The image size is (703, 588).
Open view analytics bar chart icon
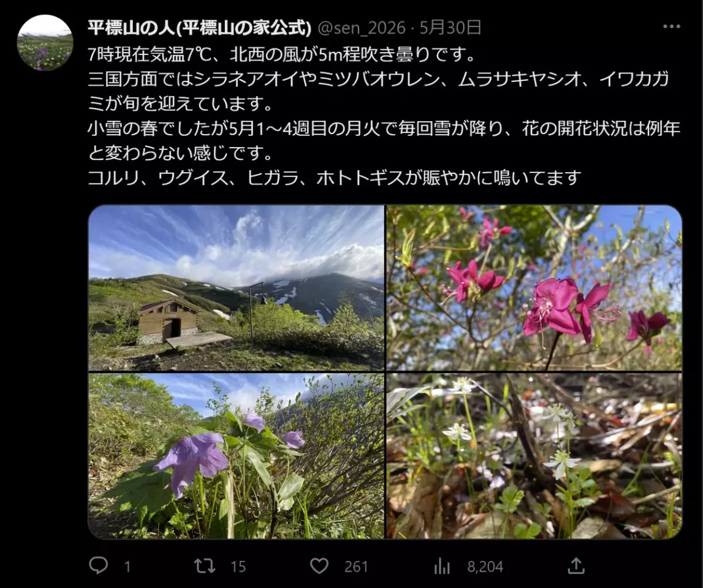[x=442, y=567]
